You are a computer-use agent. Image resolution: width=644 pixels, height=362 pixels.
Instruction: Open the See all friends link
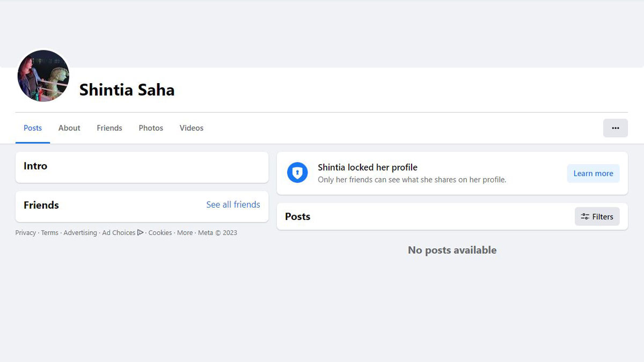tap(233, 204)
